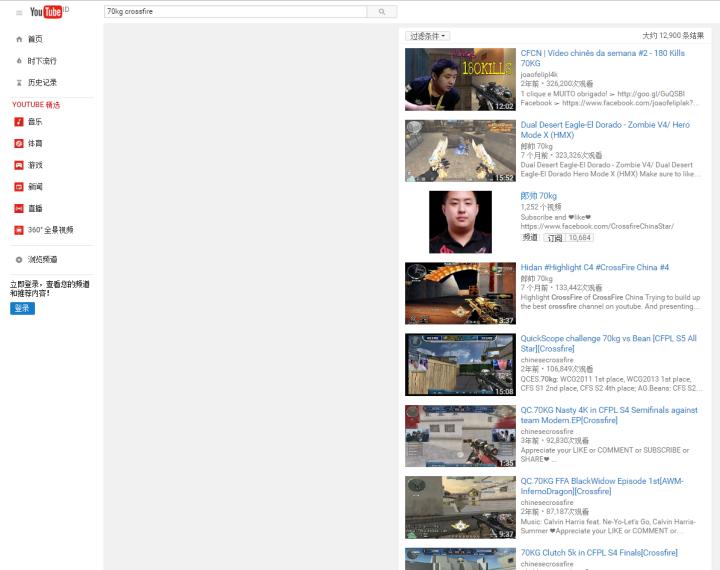Click uploader 郎帅 70kg under Dual Desert Eagle
Image resolution: width=720 pixels, height=570 pixels.
point(536,146)
